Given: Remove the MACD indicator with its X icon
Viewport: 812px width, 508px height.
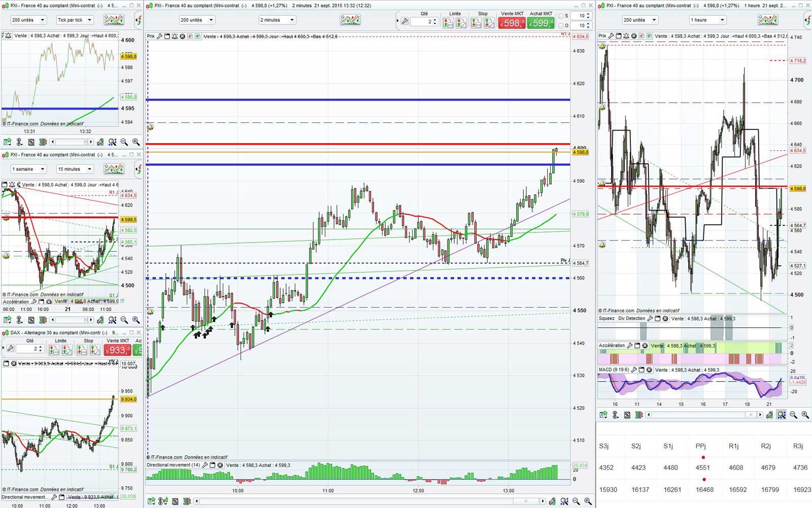Looking at the screenshot, I should click(649, 370).
